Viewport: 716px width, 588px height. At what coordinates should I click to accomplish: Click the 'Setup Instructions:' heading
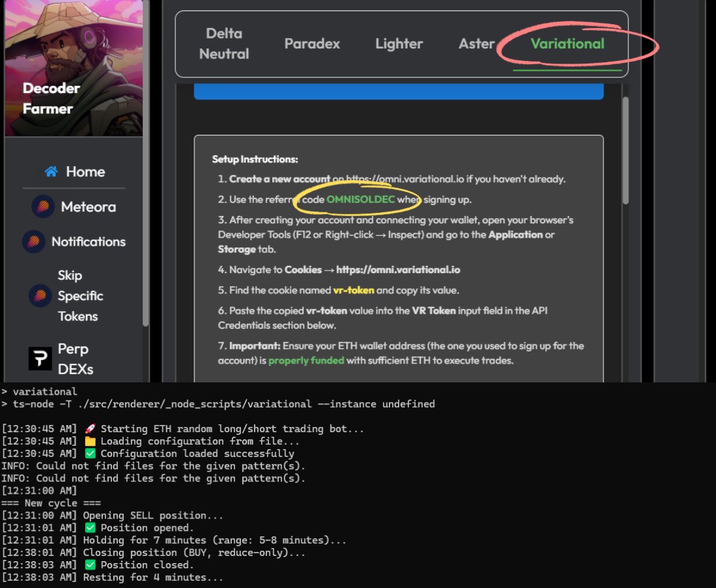tap(255, 159)
